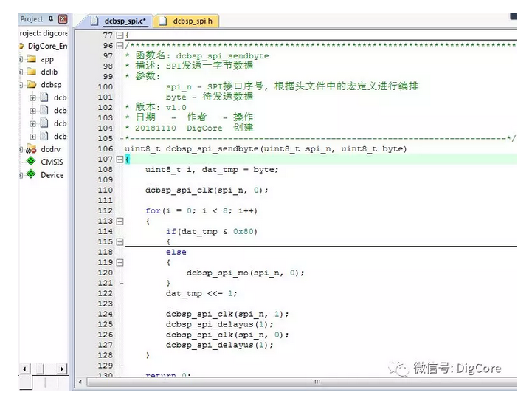Expand the dcdrv folder
Image resolution: width=532 pixels, height=401 pixels.
pyautogui.click(x=21, y=149)
